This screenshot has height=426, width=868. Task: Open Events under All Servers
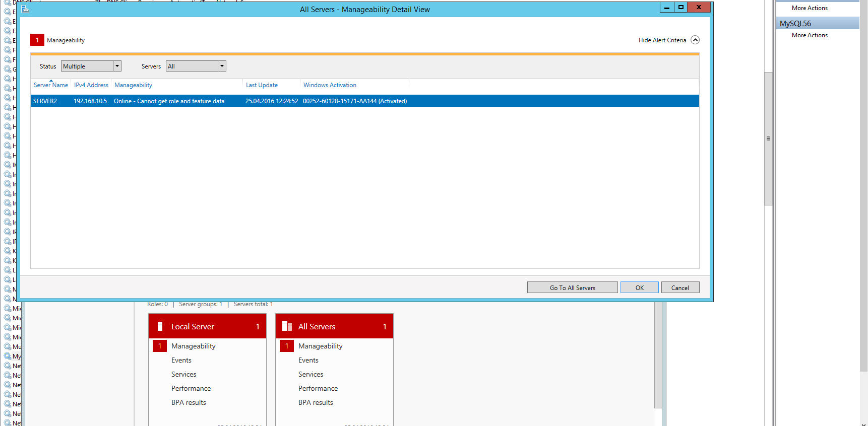[308, 360]
